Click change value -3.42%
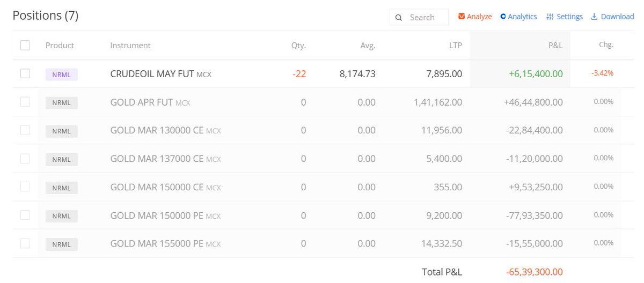 (x=603, y=73)
